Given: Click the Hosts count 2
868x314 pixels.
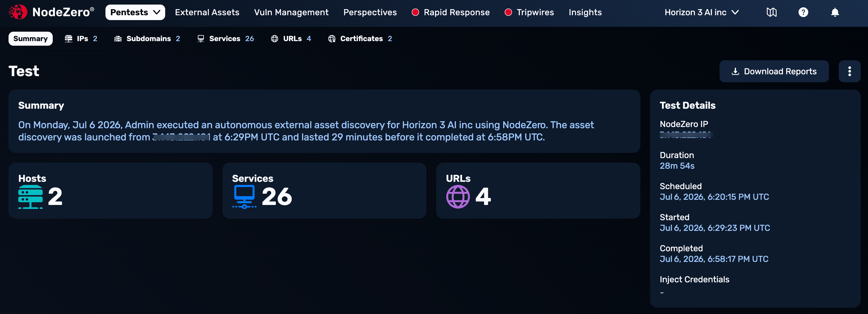Looking at the screenshot, I should 55,196.
